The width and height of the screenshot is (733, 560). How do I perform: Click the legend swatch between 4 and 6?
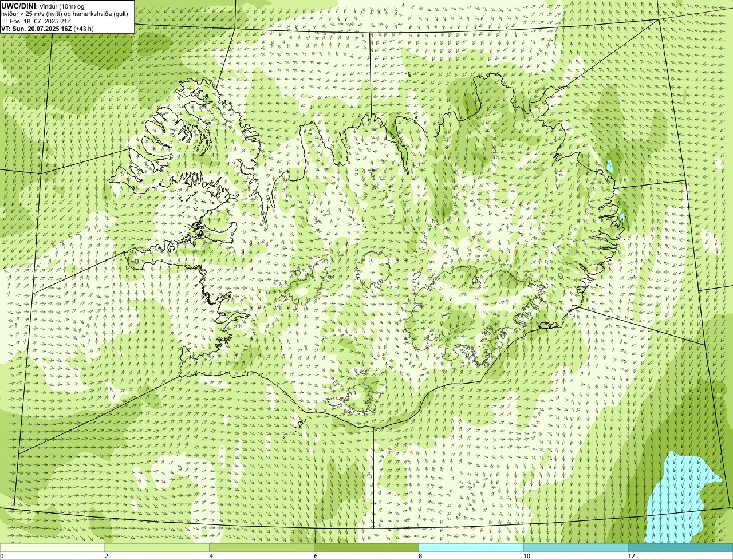(x=262, y=547)
